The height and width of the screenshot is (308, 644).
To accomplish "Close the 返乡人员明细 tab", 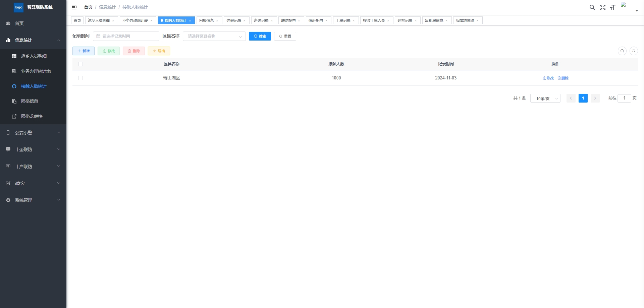I will pyautogui.click(x=113, y=21).
